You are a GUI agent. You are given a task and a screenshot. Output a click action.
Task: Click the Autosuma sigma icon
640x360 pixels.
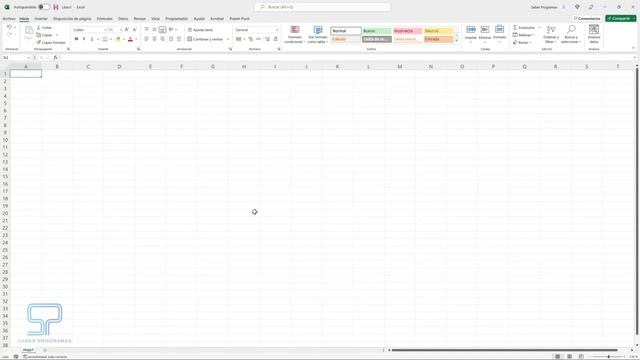point(516,27)
